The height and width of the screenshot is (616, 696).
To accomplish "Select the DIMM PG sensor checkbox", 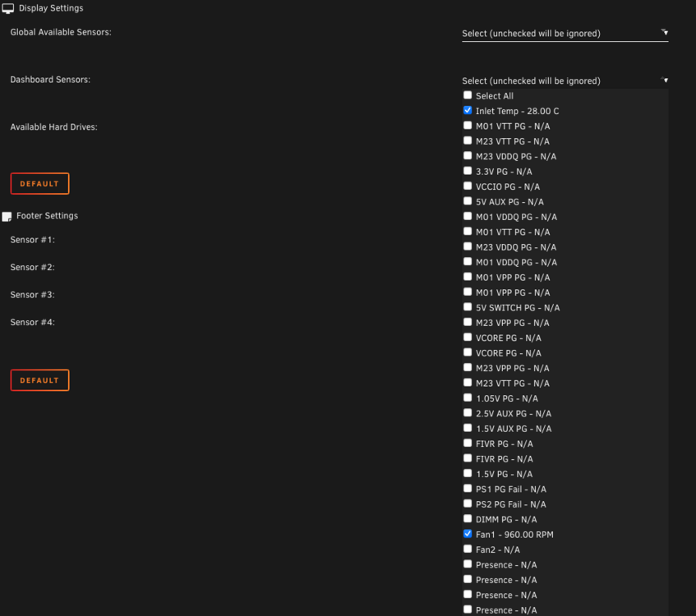I will coord(468,519).
